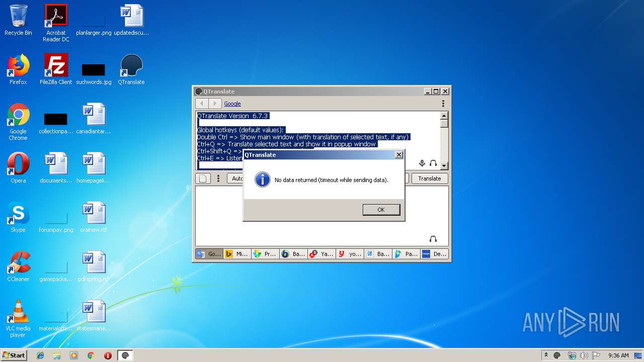Screen dimensions: 644x362
Task: Open the three-dot menu at top right of QTranslate
Action: tap(443, 104)
